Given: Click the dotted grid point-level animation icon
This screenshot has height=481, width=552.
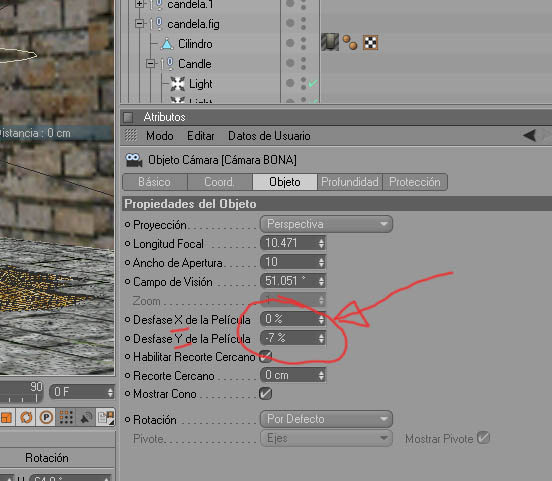Looking at the screenshot, I should tap(66, 418).
